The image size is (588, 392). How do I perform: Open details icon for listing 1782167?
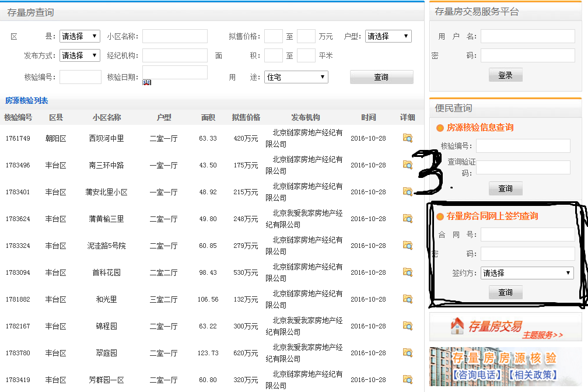click(408, 325)
